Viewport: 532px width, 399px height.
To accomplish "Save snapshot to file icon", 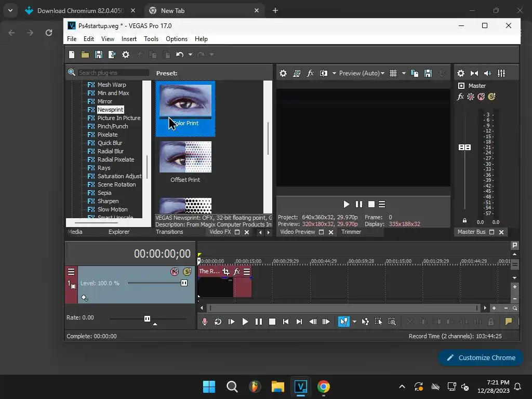I will pyautogui.click(x=428, y=73).
